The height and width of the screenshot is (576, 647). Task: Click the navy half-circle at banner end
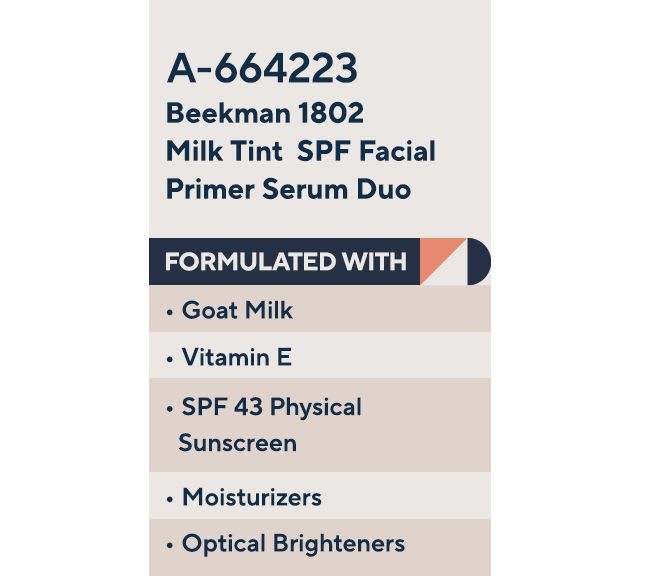coord(479,262)
